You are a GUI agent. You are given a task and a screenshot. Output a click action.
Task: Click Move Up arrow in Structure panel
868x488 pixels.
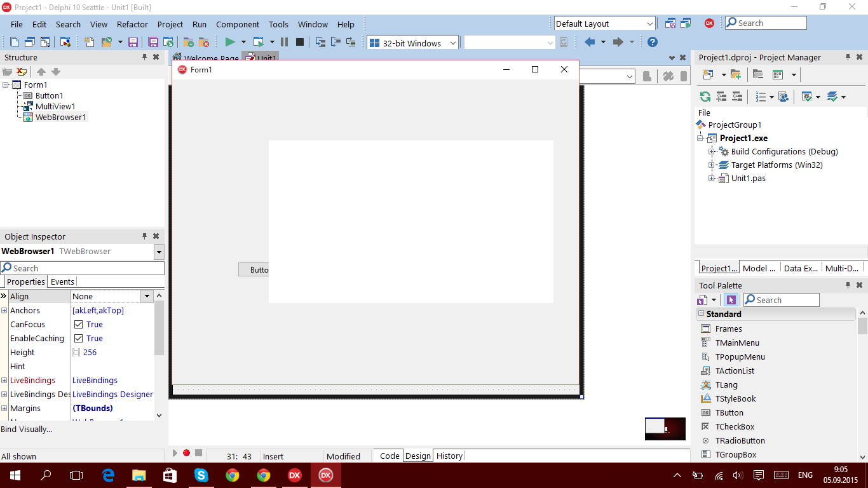41,71
